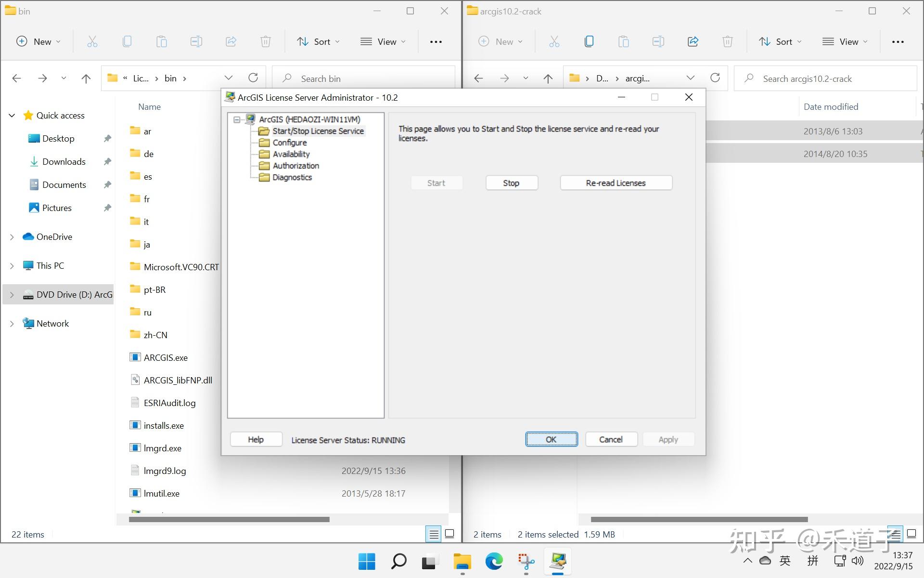The width and height of the screenshot is (924, 578).
Task: Open Downloads in Quick access
Action: pyautogui.click(x=64, y=162)
